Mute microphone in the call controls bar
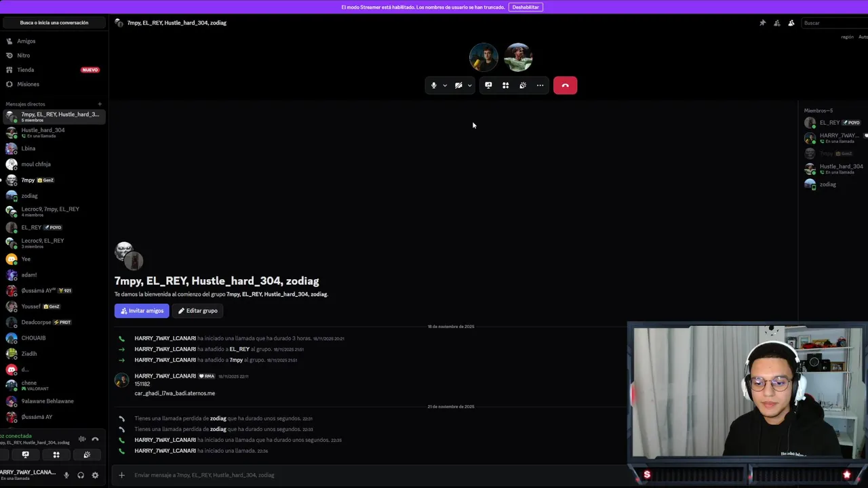 point(434,85)
